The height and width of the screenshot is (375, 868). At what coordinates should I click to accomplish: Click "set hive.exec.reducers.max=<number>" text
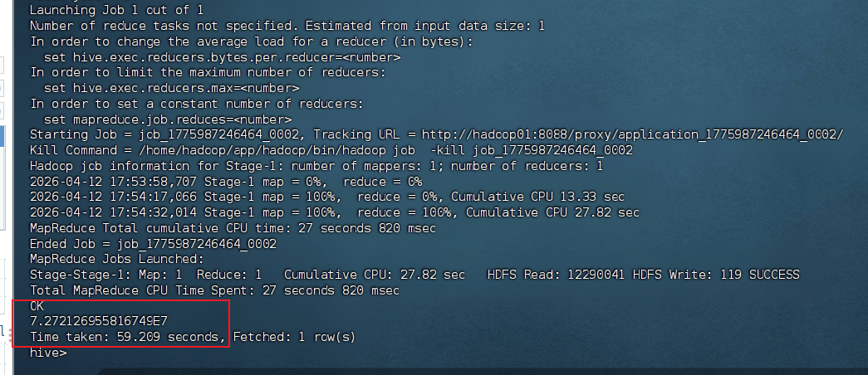coord(172,88)
